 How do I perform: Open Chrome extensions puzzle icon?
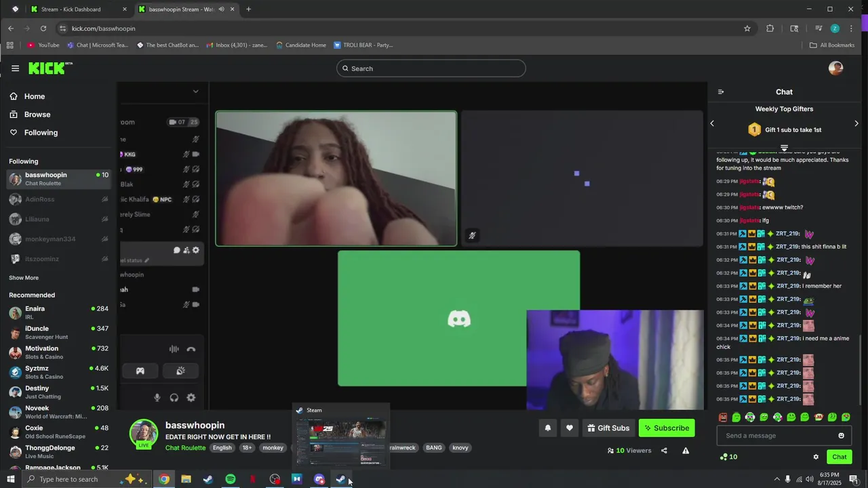(x=770, y=28)
